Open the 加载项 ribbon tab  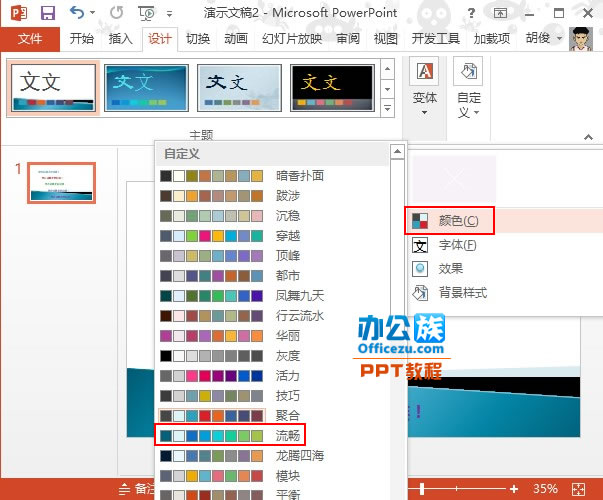coord(492,39)
